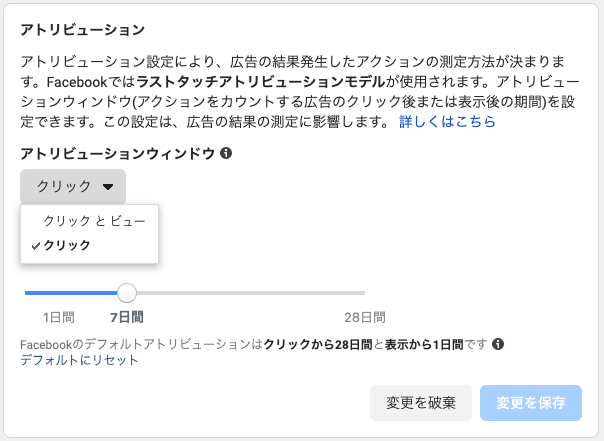Click info icon after default attribution sentence

[498, 345]
